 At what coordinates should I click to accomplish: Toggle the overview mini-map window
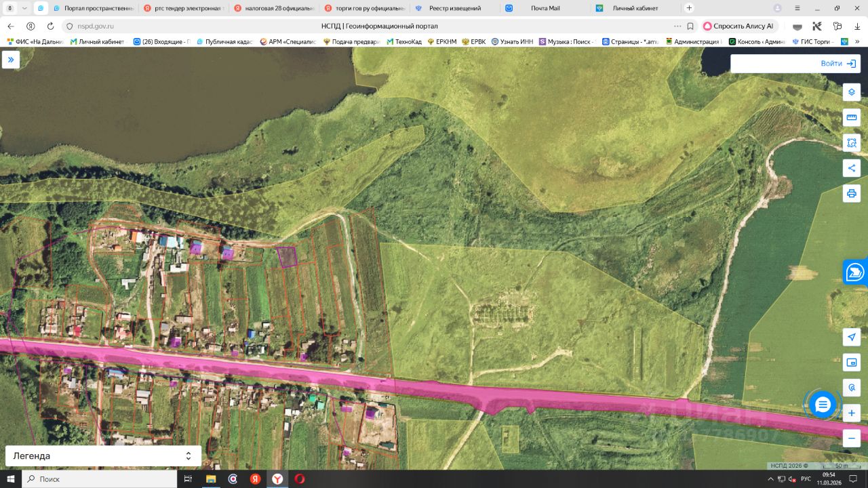(852, 363)
